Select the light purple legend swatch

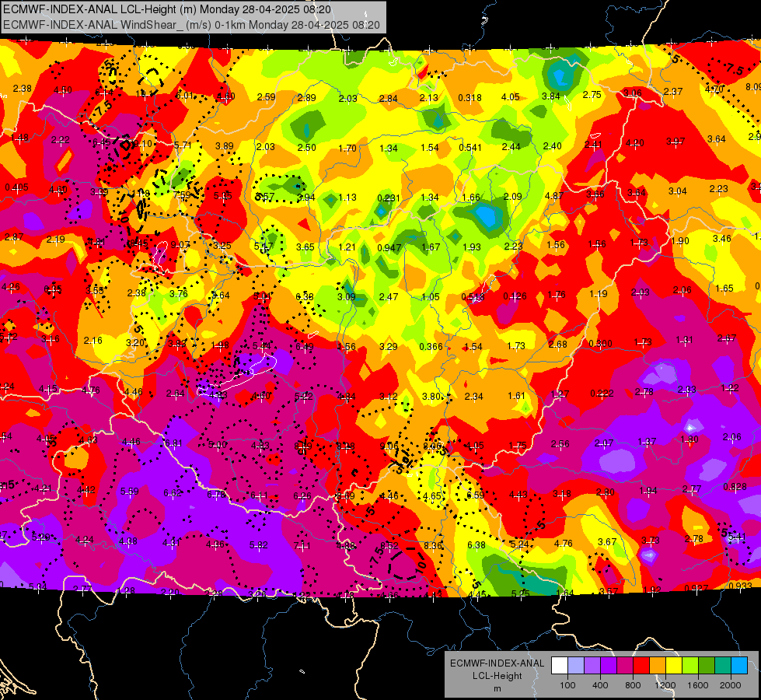(x=592, y=665)
